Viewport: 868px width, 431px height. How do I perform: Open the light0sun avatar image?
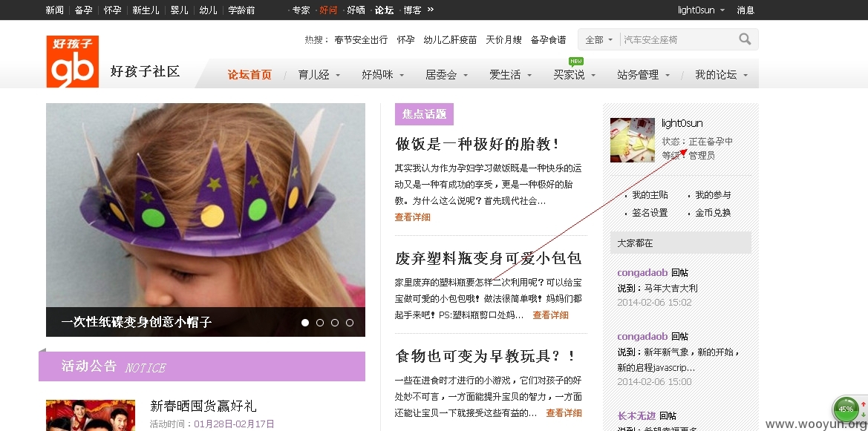pos(632,140)
